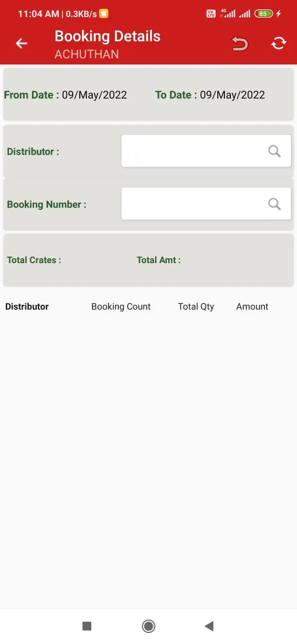Tap the Android home circle button
The image size is (297, 644).
pyautogui.click(x=148, y=626)
